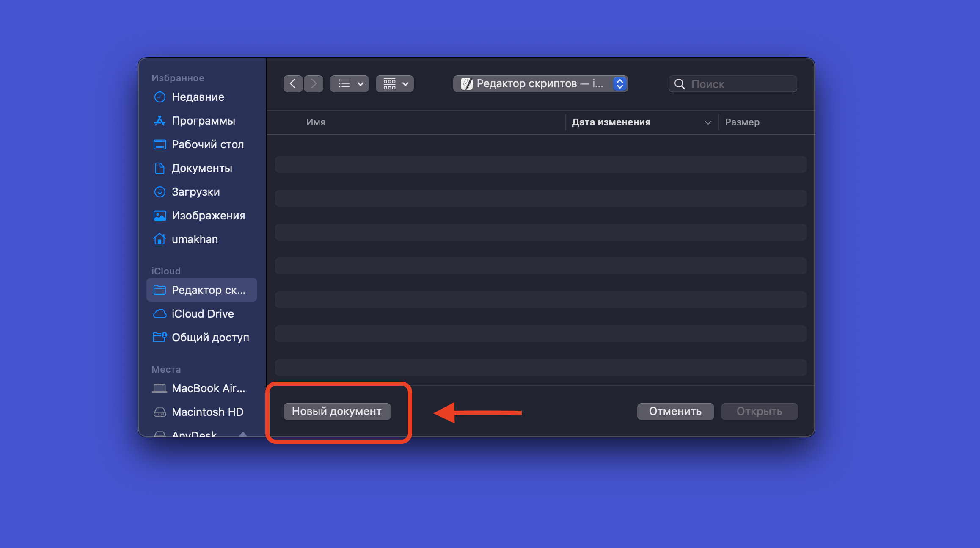The height and width of the screenshot is (548, 980).
Task: Select iCloud Drive in the sidebar
Action: tap(202, 314)
